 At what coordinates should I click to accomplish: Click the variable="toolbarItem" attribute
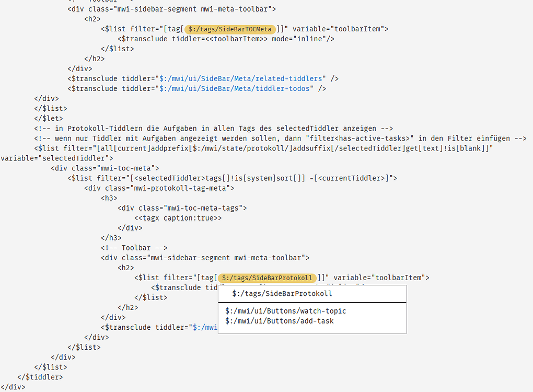(x=345, y=29)
